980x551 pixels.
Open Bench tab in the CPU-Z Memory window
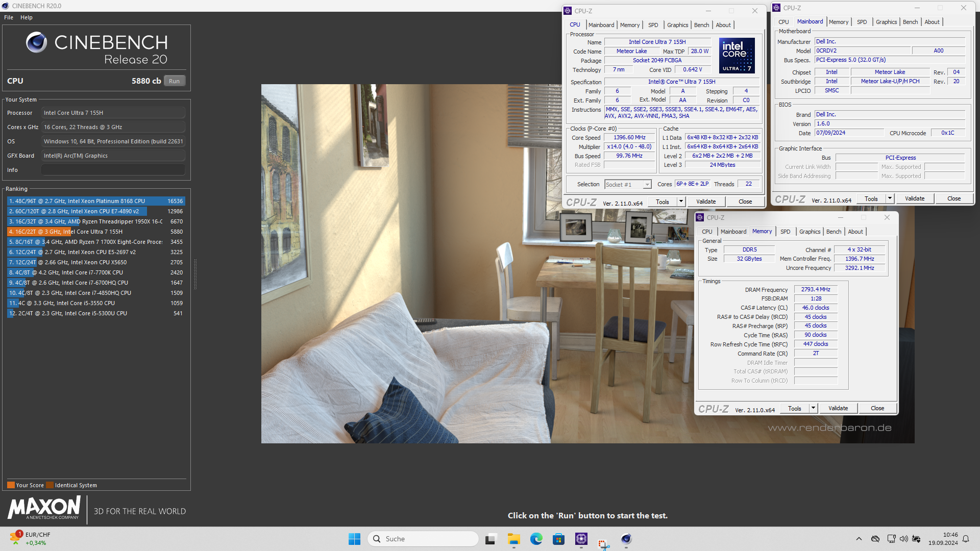point(834,232)
